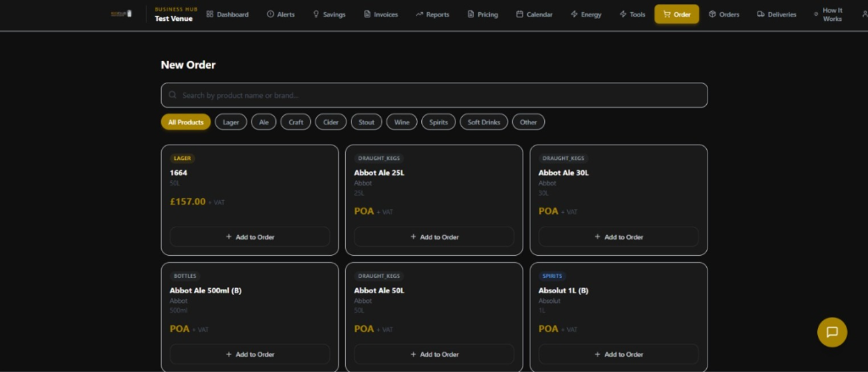Click the £157.00 price
Screen dimensions: 868x372
pyautogui.click(x=187, y=202)
